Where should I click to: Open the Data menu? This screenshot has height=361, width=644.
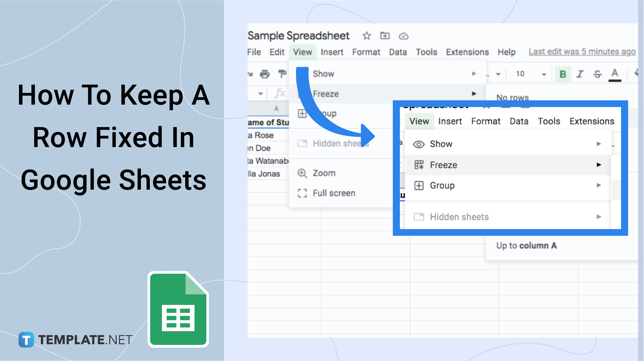(398, 52)
